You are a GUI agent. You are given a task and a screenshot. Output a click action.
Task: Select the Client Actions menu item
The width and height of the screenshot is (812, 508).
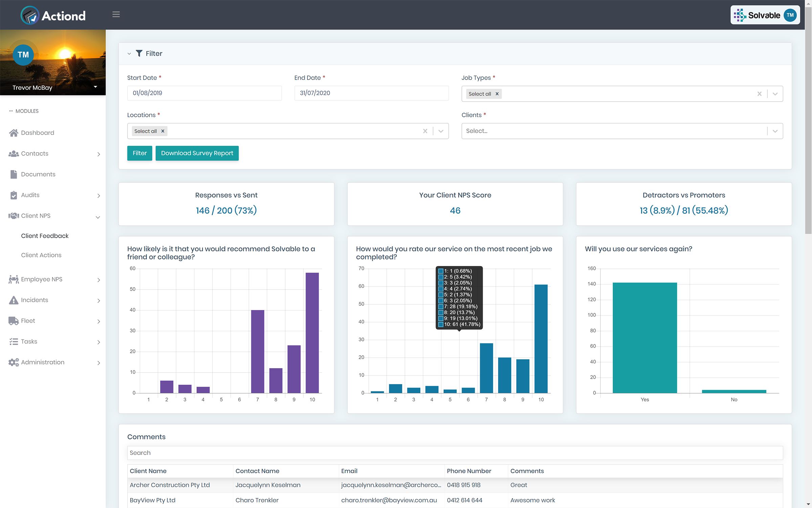click(41, 255)
